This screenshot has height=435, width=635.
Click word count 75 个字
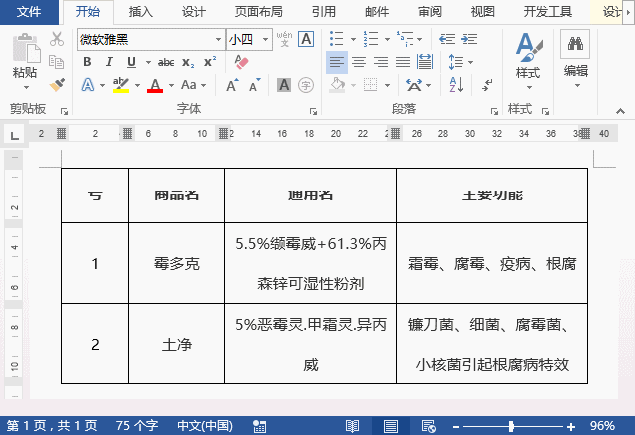[136, 426]
